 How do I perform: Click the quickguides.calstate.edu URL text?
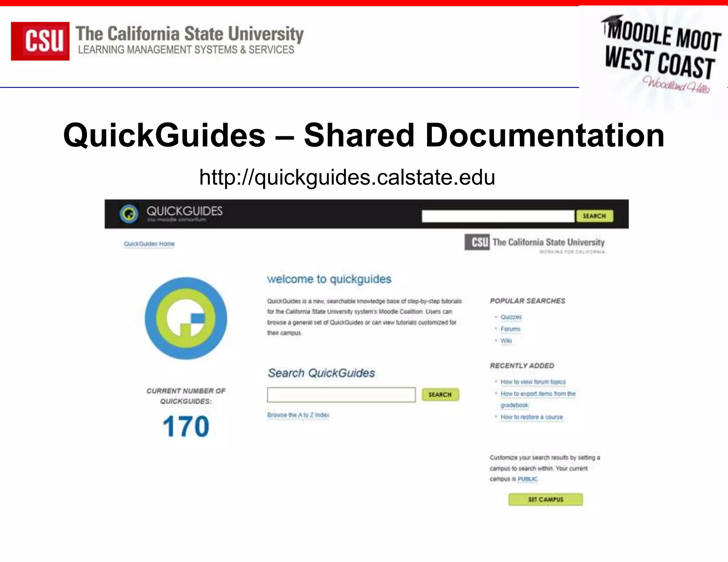[x=347, y=177]
